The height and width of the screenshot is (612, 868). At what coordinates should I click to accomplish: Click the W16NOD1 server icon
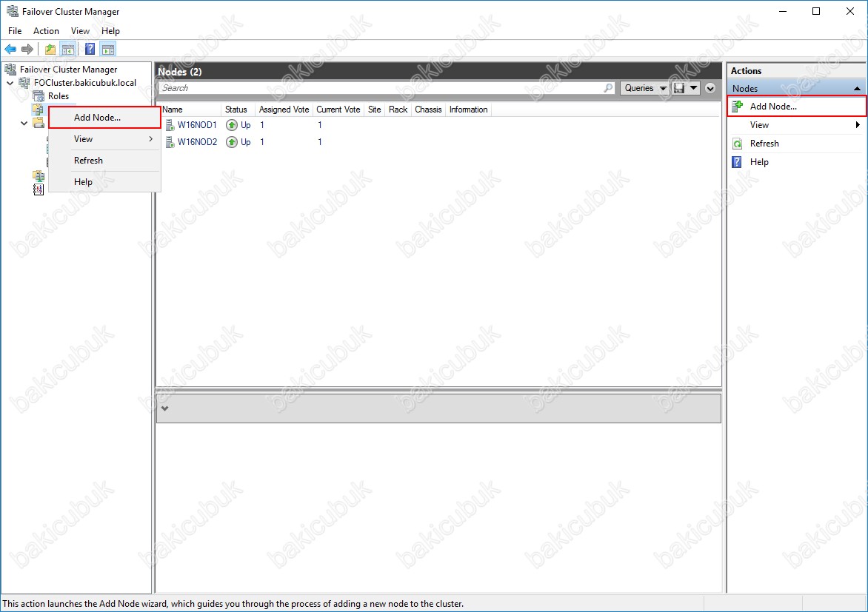click(x=170, y=126)
